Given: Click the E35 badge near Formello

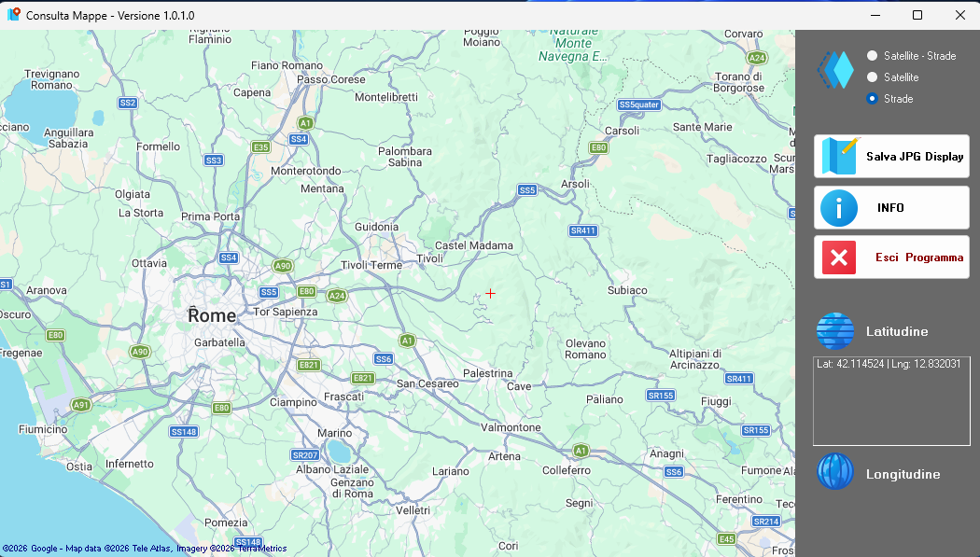Looking at the screenshot, I should [x=260, y=146].
